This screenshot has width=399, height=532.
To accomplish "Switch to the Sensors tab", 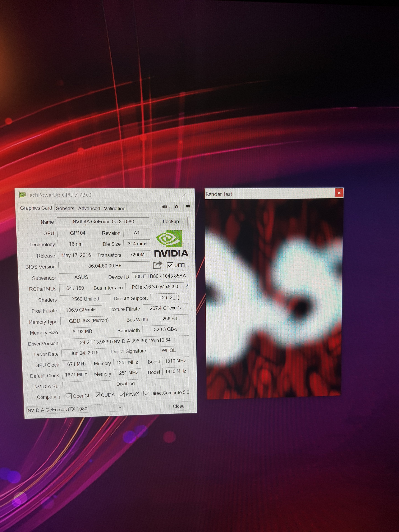I will (65, 208).
